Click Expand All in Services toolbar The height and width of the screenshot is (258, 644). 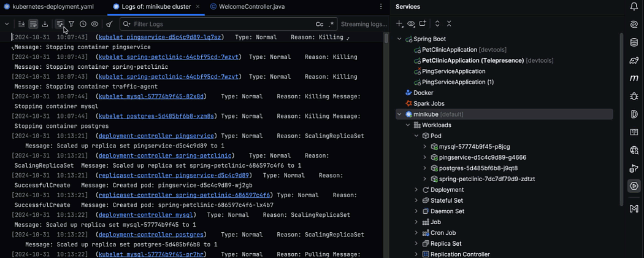(437, 24)
